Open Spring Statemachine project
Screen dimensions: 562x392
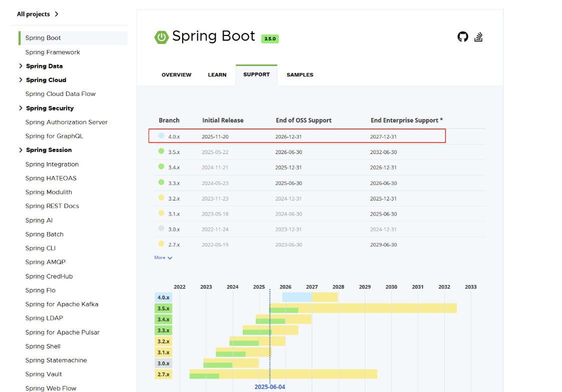[56, 360]
